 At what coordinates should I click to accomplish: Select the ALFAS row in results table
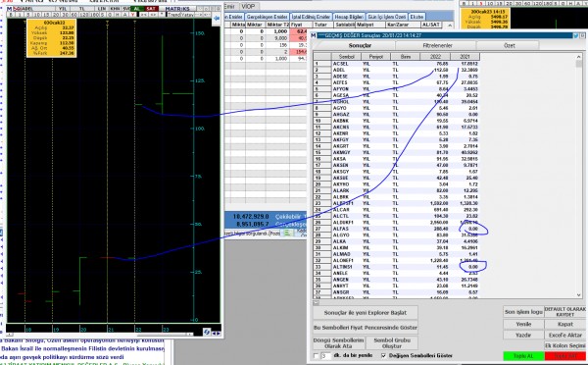pos(396,229)
